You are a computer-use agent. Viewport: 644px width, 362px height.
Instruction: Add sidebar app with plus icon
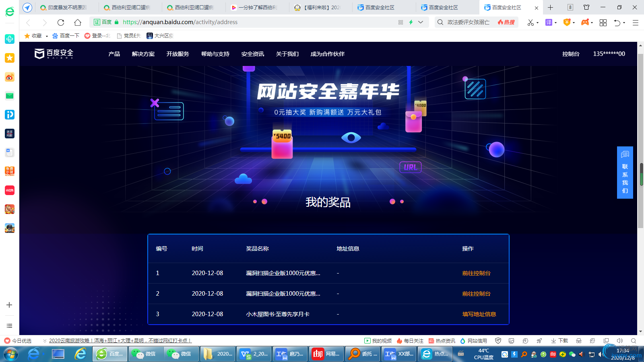(x=9, y=305)
